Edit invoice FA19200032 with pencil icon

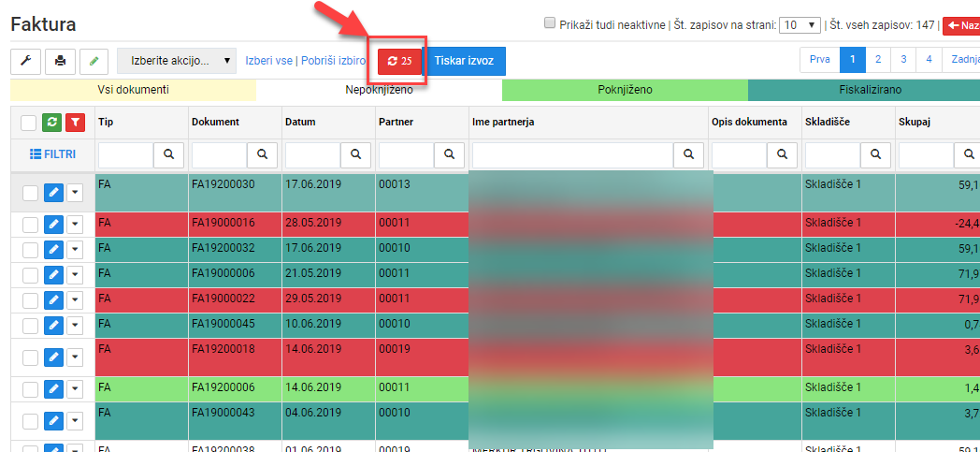(53, 250)
